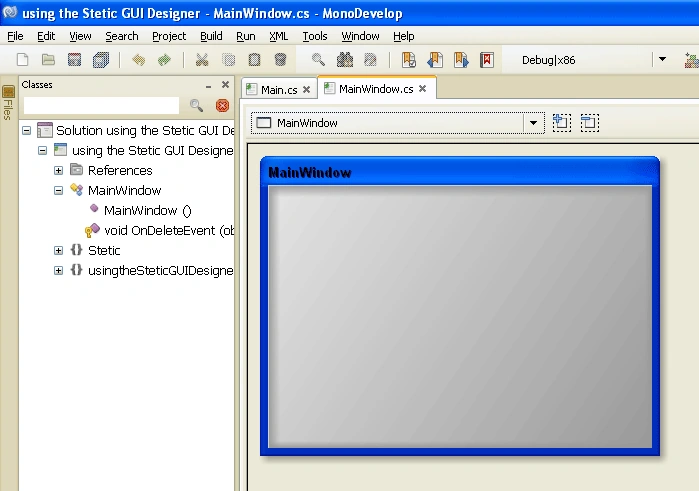Click the Find magnifier toolbar icon
This screenshot has width=699, height=491.
pyautogui.click(x=318, y=59)
